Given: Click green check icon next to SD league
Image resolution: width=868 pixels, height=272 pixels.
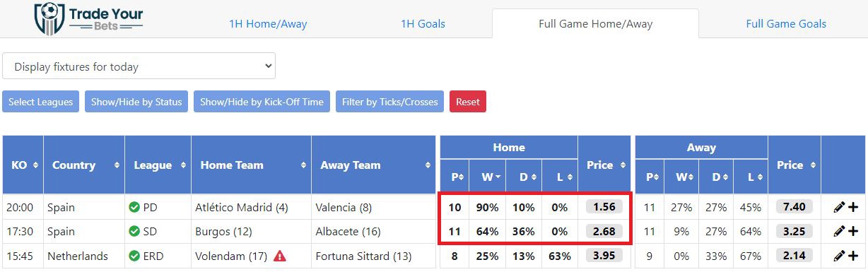Looking at the screenshot, I should pos(134,231).
